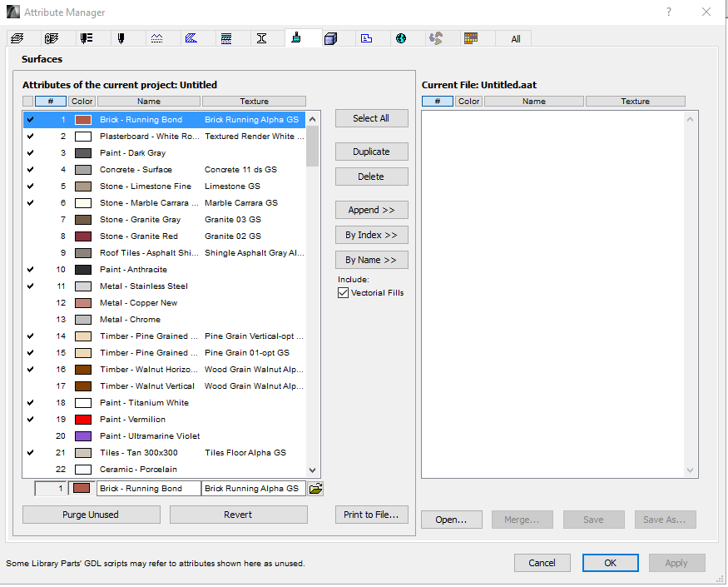Browse texture with the folder icon
Viewport: 728px width, 587px height.
tap(315, 489)
